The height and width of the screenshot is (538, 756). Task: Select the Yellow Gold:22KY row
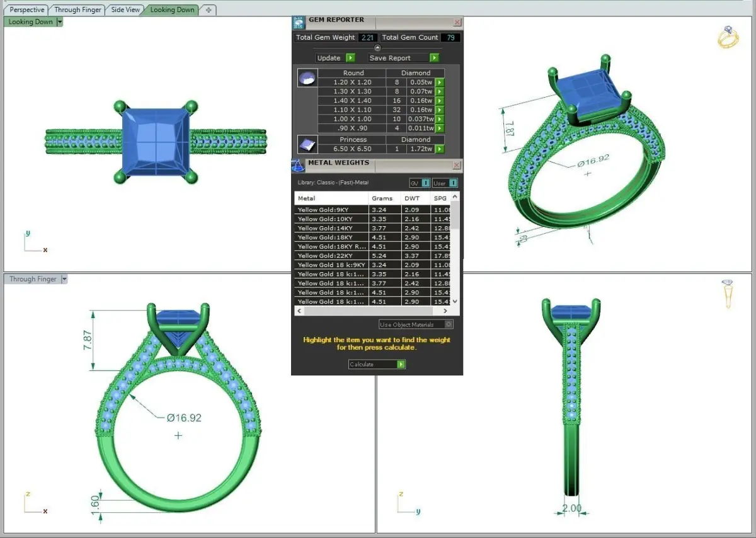373,256
